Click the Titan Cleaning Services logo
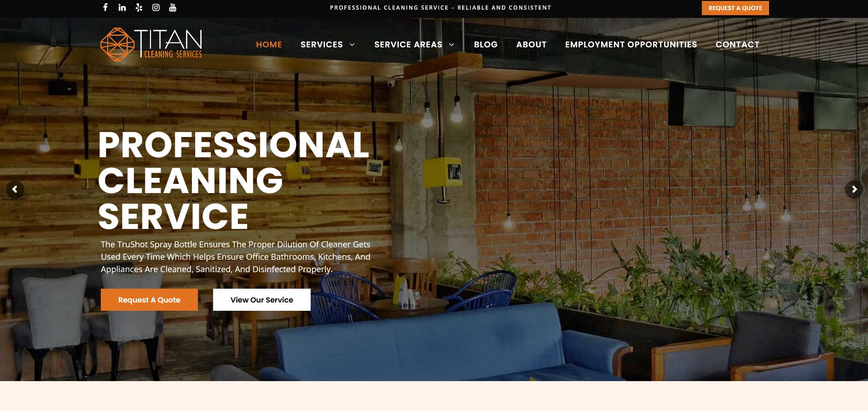 pyautogui.click(x=151, y=45)
